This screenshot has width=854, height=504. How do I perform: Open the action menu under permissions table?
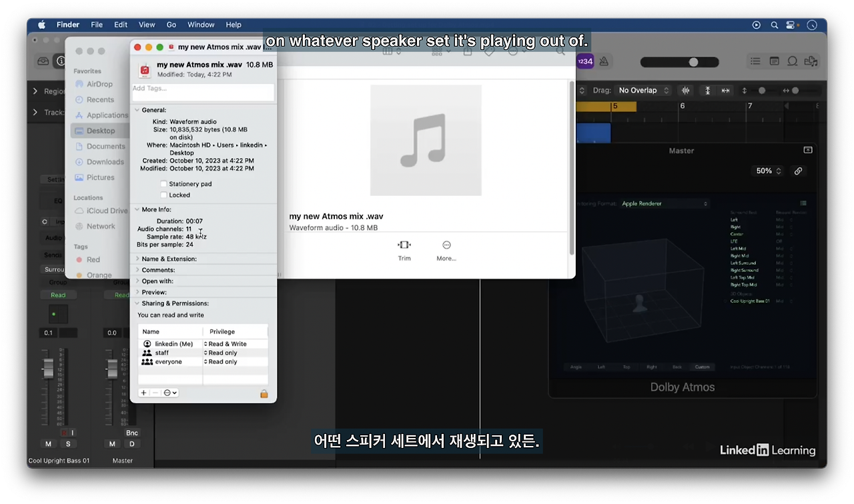(170, 393)
